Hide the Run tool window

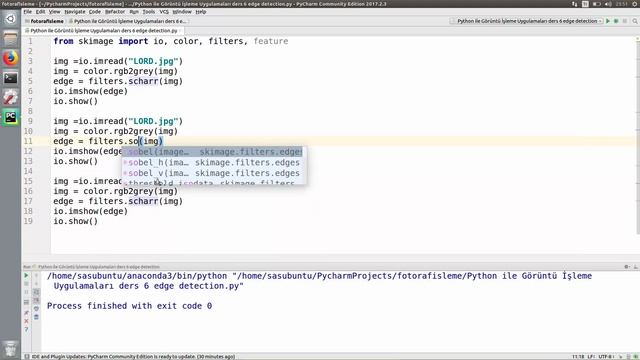pos(635,267)
